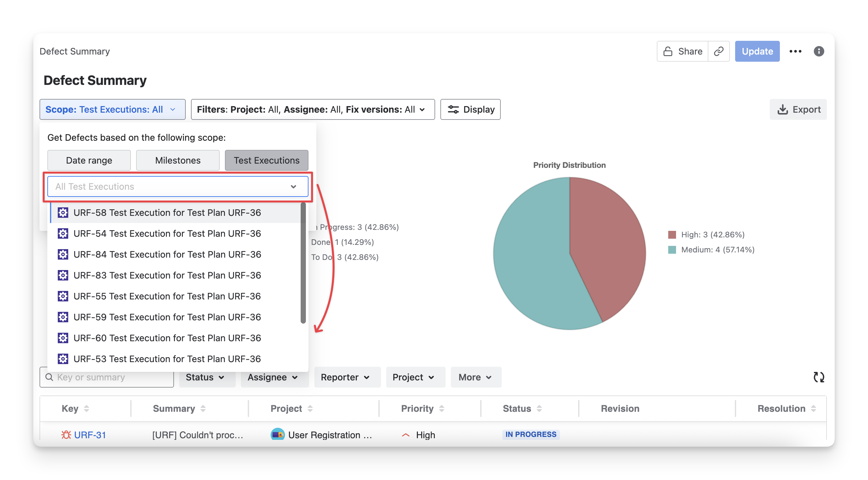868x480 pixels.
Task: Click the info icon in header
Action: pos(819,51)
